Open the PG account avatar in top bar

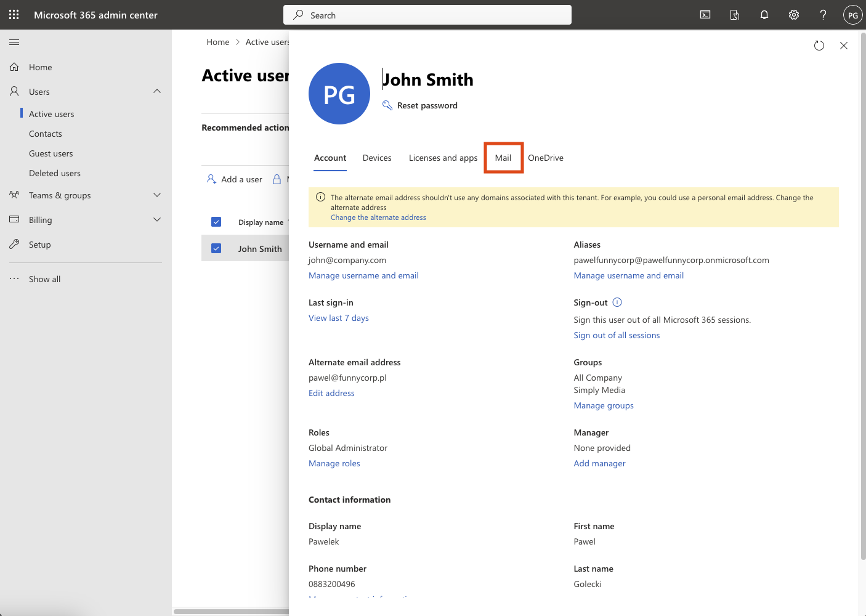tap(853, 15)
